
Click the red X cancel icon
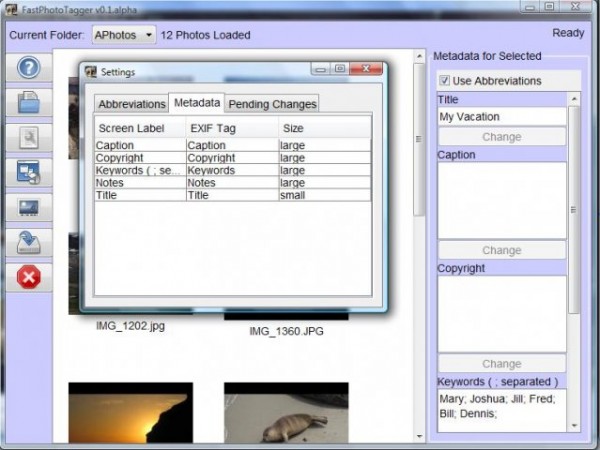click(29, 277)
